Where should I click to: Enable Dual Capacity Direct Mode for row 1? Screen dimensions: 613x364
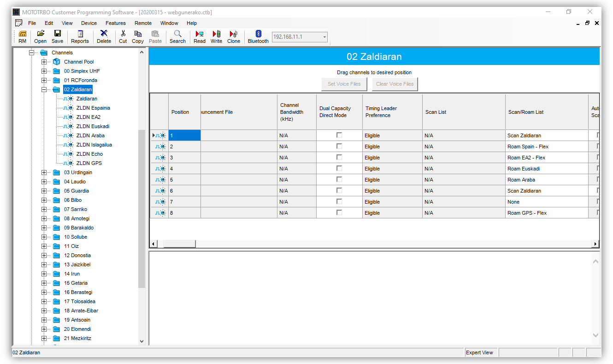click(339, 135)
